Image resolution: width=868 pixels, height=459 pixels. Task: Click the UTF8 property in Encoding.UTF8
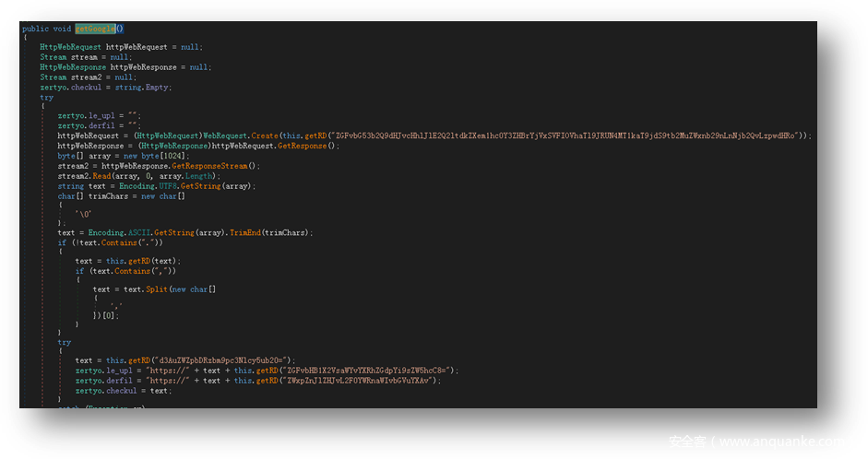point(169,186)
